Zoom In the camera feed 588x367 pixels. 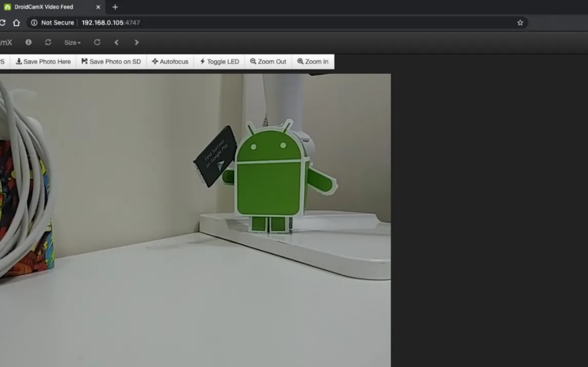(x=313, y=62)
